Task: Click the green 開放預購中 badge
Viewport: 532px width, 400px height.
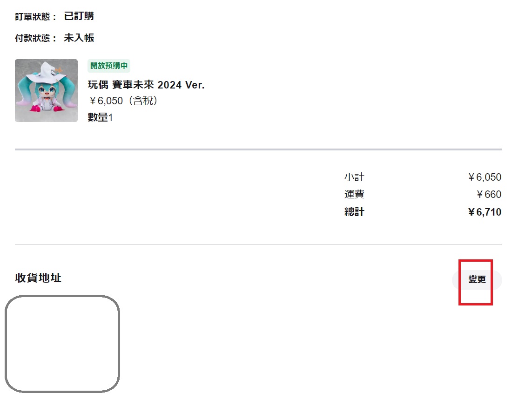Action: (x=109, y=66)
